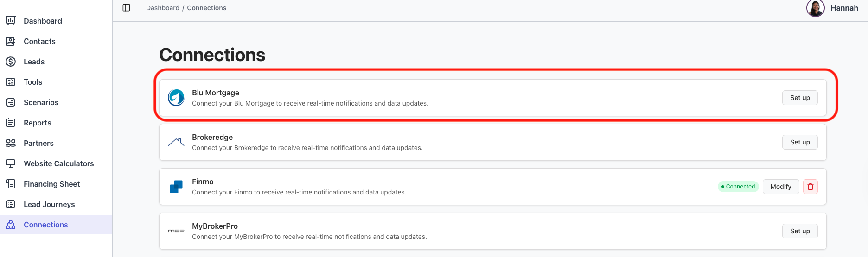Image resolution: width=868 pixels, height=257 pixels.
Task: Open Website Calculators page
Action: 58,163
